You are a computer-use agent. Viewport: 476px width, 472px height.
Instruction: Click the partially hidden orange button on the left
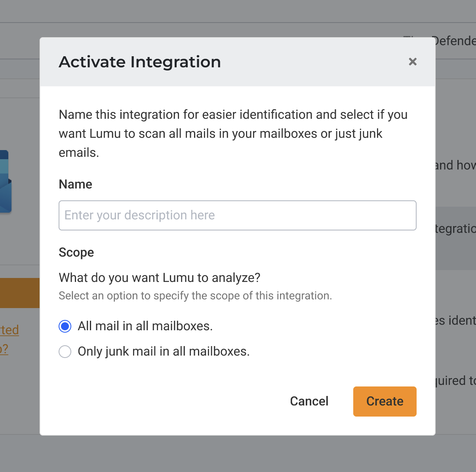[x=20, y=293]
